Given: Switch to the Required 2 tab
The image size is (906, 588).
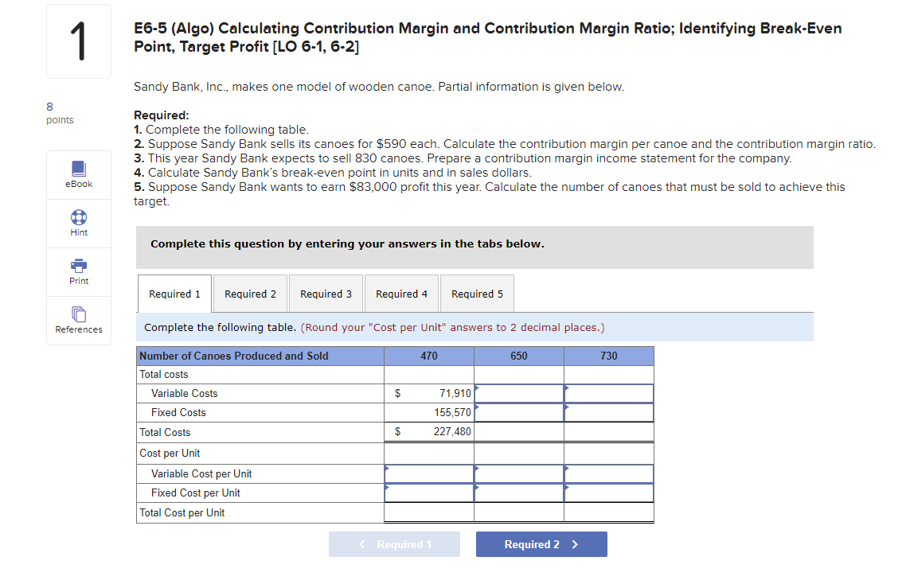Looking at the screenshot, I should [250, 293].
